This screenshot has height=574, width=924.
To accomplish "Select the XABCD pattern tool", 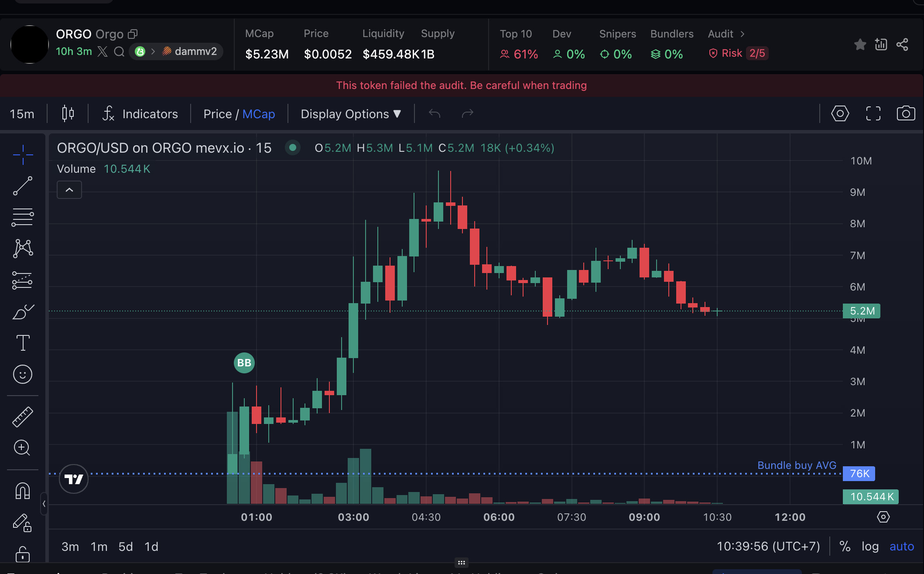I will click(x=23, y=248).
